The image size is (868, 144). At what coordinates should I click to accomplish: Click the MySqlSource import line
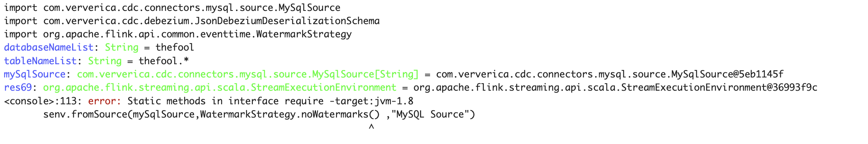(x=172, y=8)
